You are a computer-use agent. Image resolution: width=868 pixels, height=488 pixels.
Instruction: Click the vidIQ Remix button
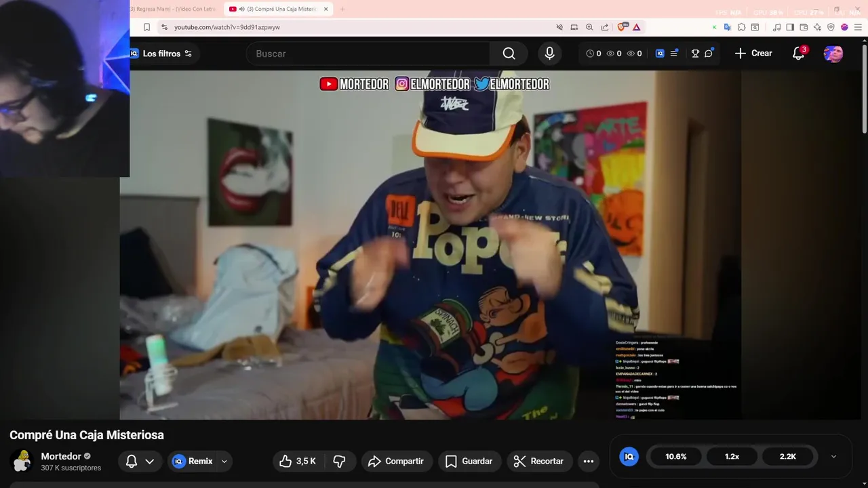pos(193,461)
